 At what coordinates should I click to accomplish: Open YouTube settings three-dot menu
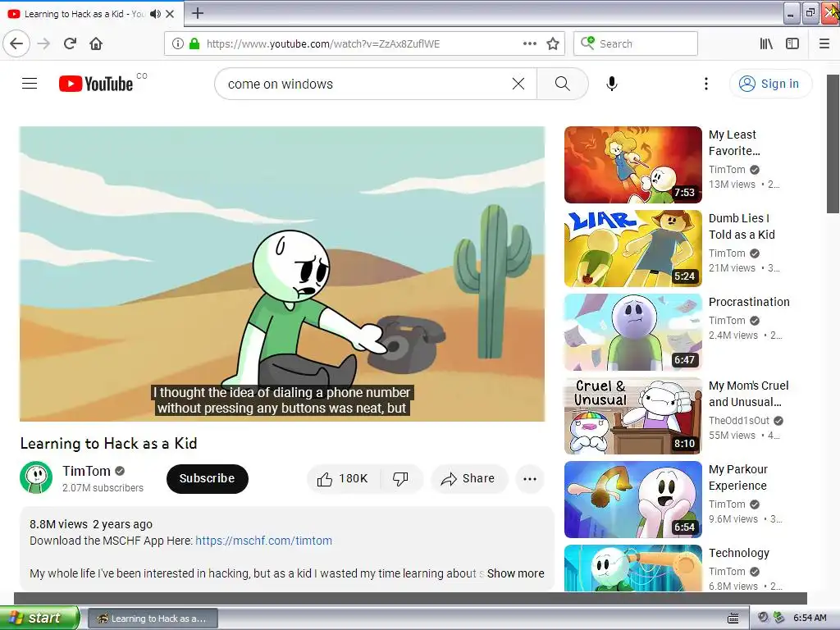[706, 84]
